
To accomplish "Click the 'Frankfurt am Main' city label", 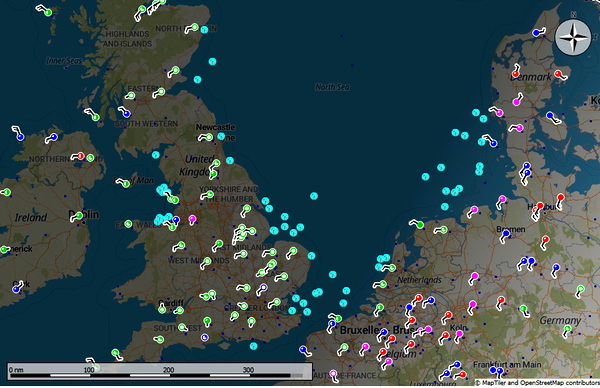I will click(507, 364).
